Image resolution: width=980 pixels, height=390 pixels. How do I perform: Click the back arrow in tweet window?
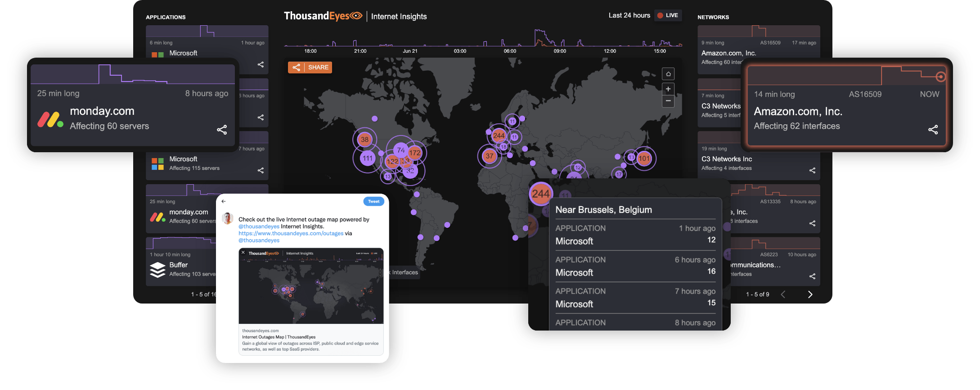click(224, 201)
